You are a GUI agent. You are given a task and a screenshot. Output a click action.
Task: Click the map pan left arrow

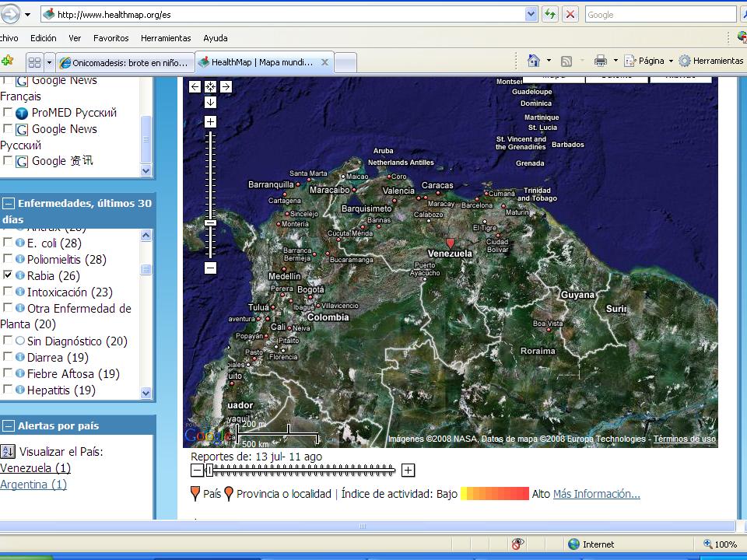[195, 87]
